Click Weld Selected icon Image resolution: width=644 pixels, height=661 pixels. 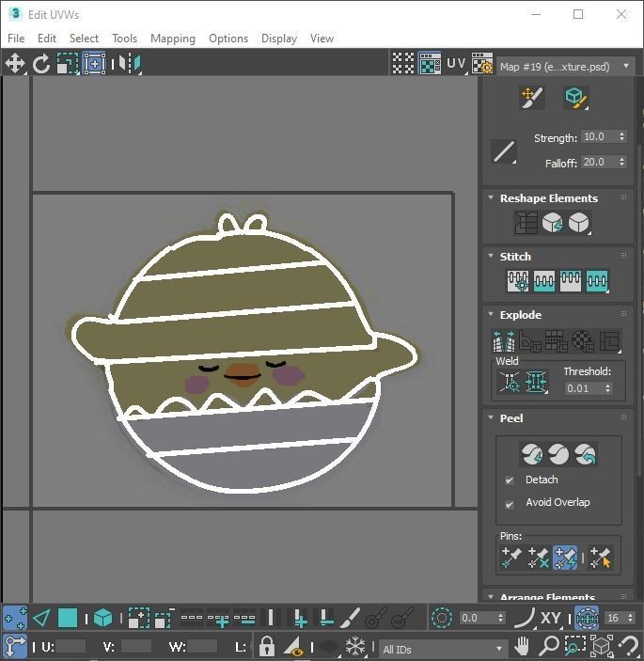point(536,382)
